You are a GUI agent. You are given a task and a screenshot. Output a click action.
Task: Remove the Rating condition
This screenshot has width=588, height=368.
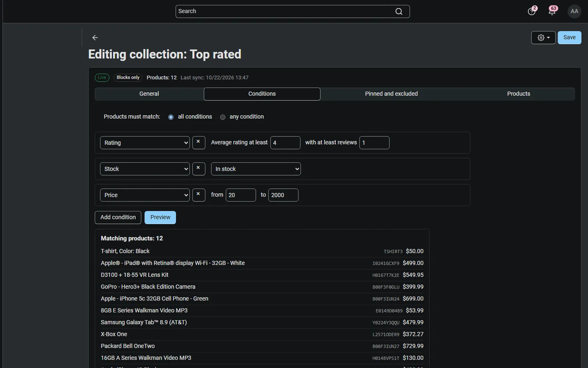(198, 142)
